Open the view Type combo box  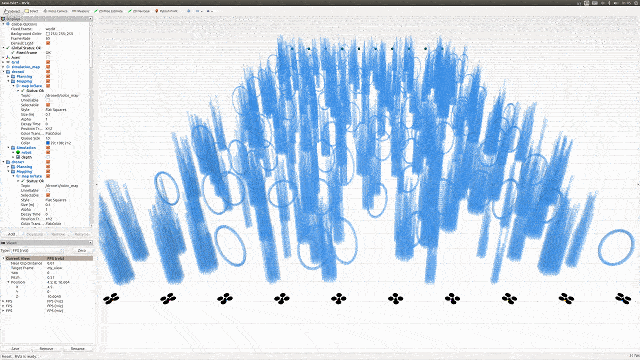pyautogui.click(x=37, y=250)
